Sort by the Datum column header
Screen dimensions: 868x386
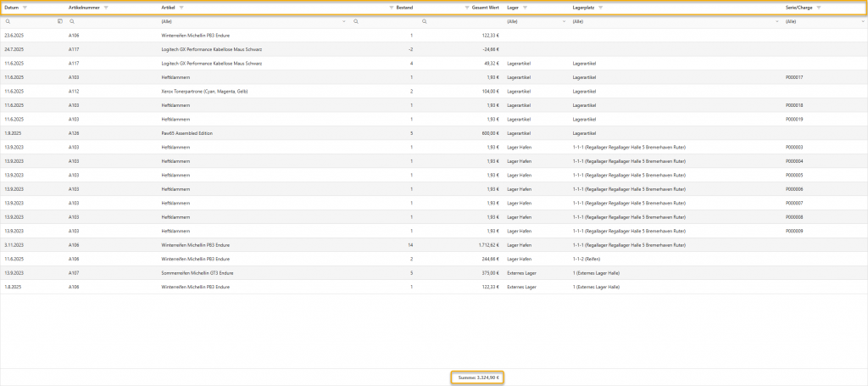click(x=12, y=8)
